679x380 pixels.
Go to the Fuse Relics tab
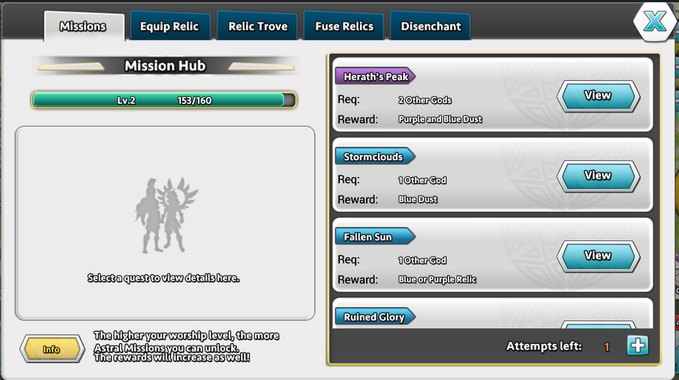coord(344,26)
